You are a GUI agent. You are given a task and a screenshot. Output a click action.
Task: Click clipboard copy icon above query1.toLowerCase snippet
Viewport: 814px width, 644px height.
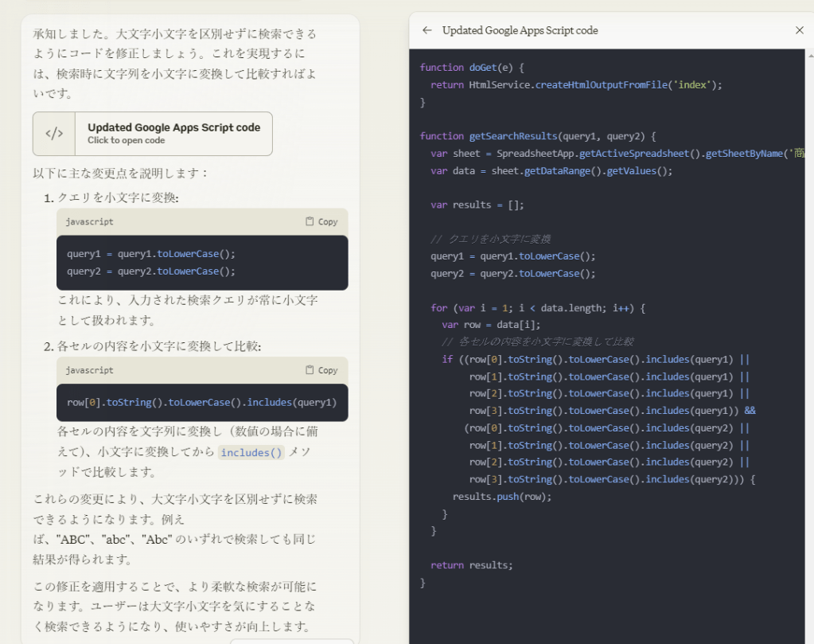click(310, 221)
